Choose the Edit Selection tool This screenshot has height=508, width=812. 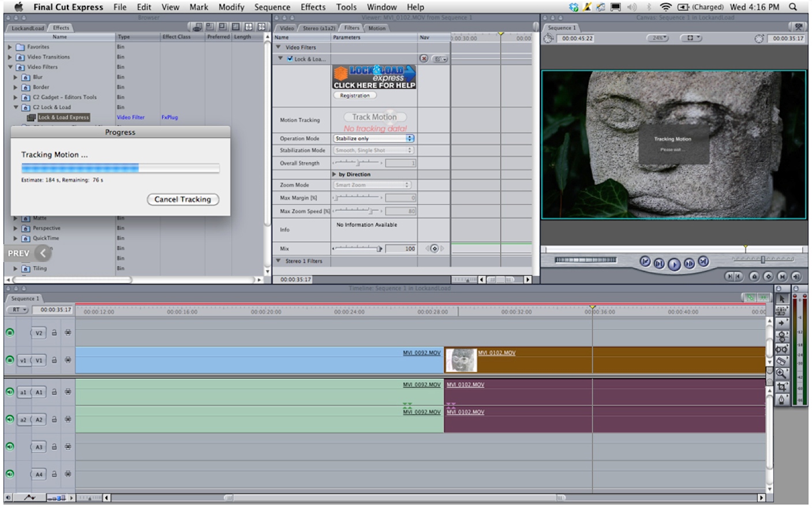pos(782,311)
